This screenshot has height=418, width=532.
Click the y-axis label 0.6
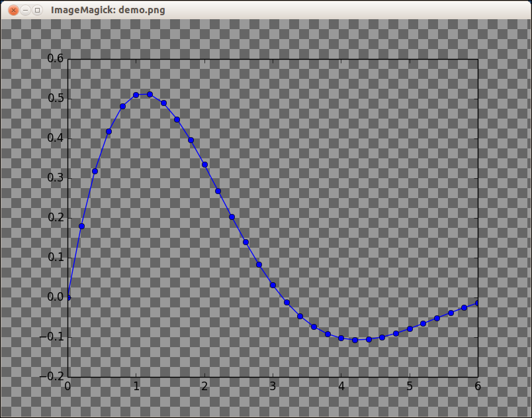tap(56, 58)
